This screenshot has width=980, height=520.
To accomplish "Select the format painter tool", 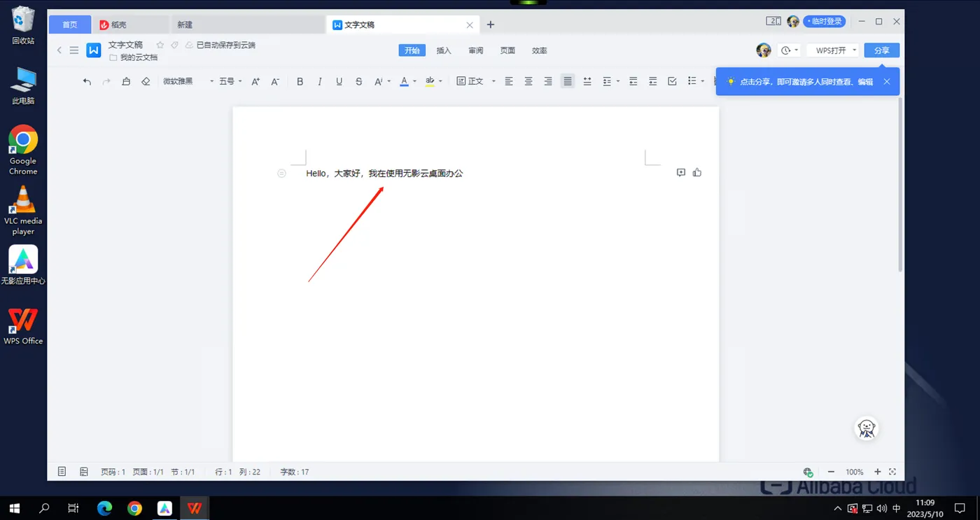I will [x=126, y=81].
